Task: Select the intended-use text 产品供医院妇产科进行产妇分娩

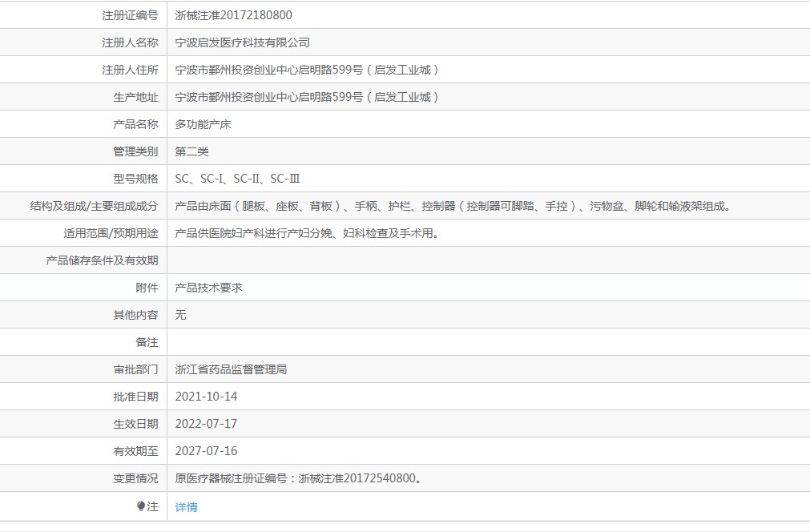Action: (x=308, y=233)
